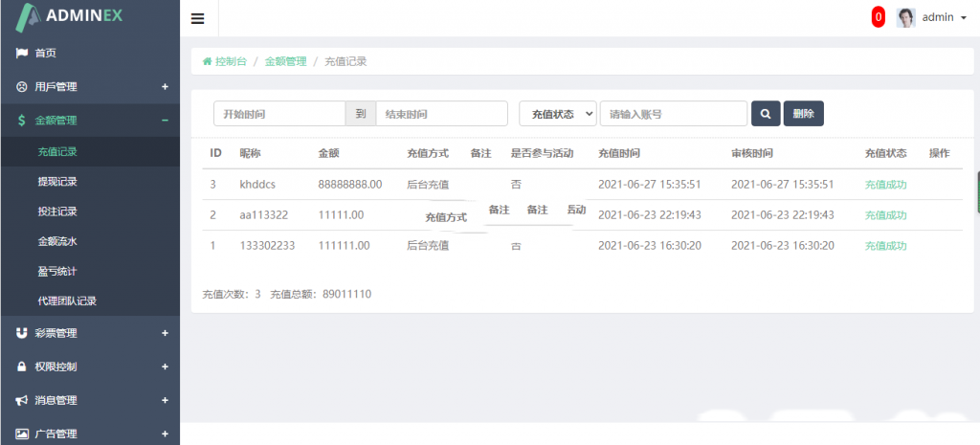Click the megaphone icon for 消息管理
The height and width of the screenshot is (445, 980).
[21, 400]
